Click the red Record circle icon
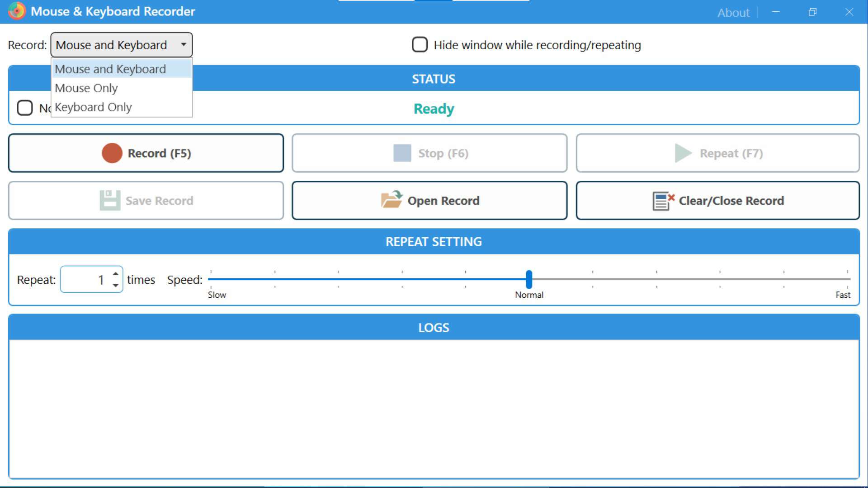Screen dimensions: 868x488 tap(112, 153)
